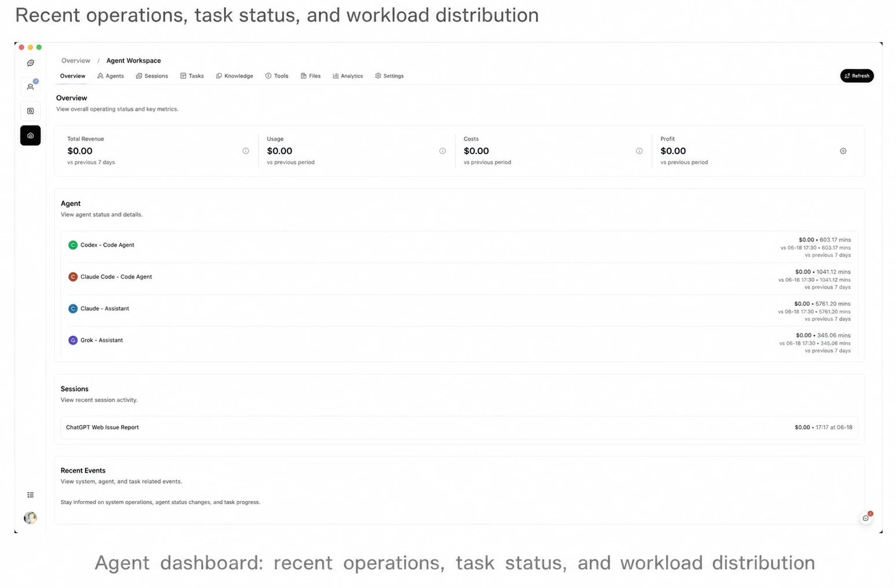Image resolution: width=896 pixels, height=588 pixels.
Task: Open the Codex - Code Agent row
Action: pyautogui.click(x=459, y=247)
